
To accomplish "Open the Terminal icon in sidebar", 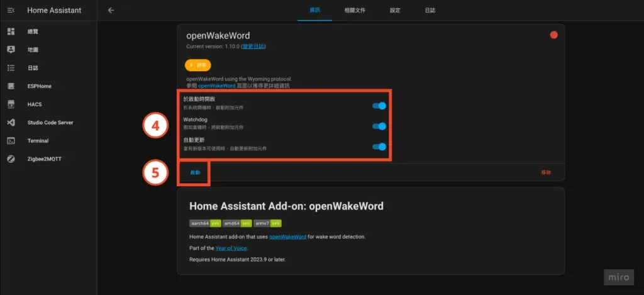I will [x=11, y=141].
